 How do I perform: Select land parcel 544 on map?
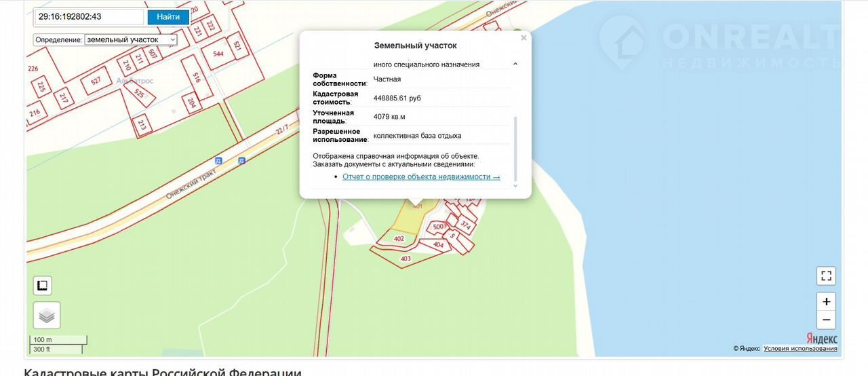tap(218, 54)
